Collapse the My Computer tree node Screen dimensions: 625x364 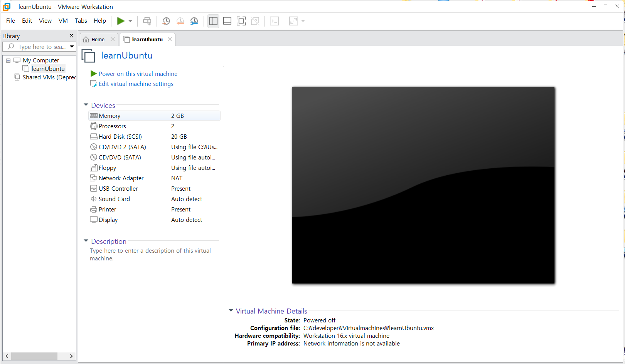point(8,60)
